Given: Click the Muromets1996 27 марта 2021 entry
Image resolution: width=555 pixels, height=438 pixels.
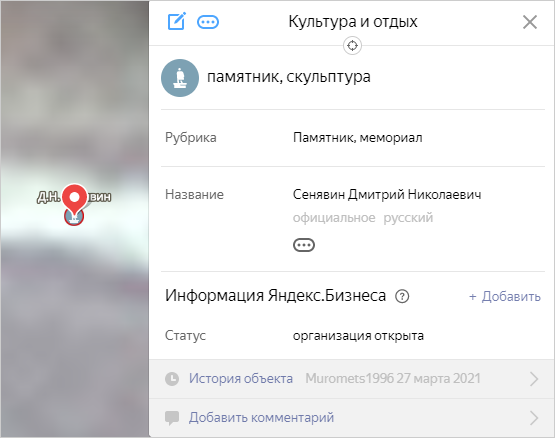Looking at the screenshot, I should click(393, 379).
